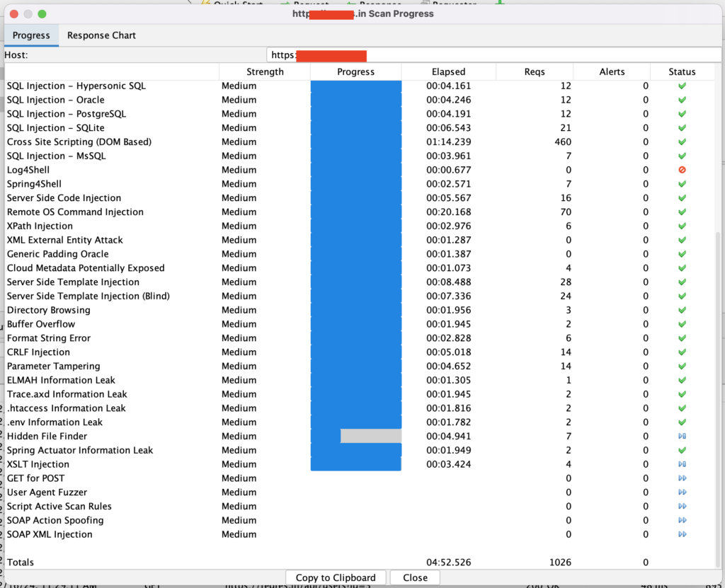Select the Cloud Metadata Potentially Exposed row
725x588 pixels.
[x=359, y=268]
